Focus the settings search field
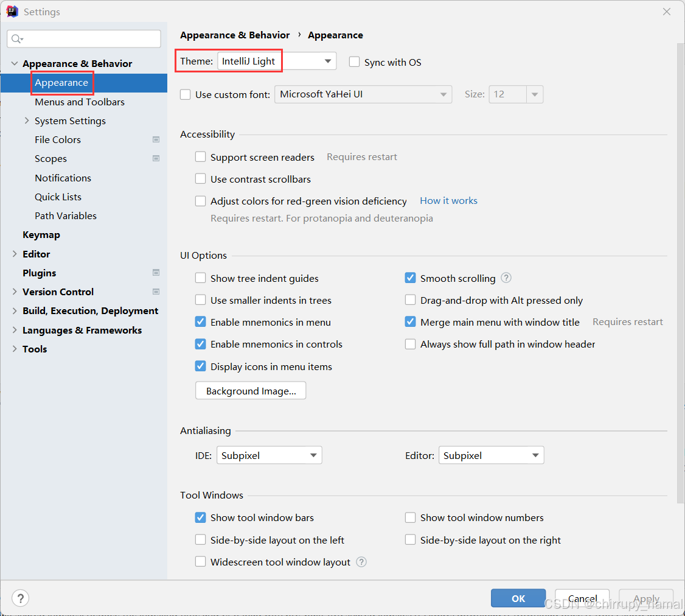Viewport: 685px width, 616px height. tap(84, 39)
